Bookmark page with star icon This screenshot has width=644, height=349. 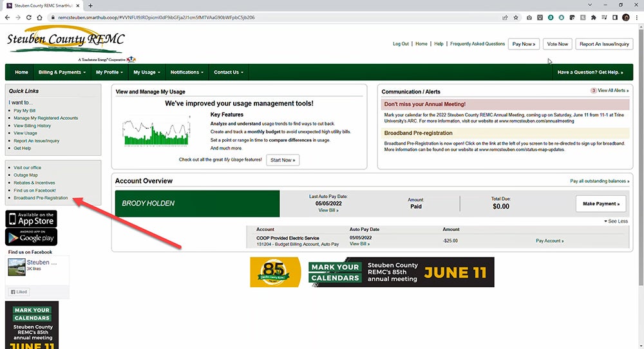516,17
